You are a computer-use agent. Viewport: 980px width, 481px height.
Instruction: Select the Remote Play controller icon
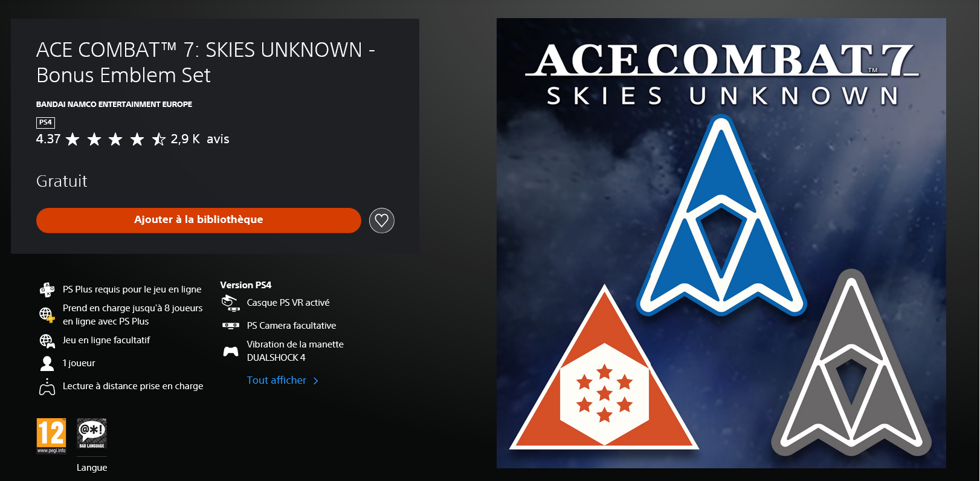(x=47, y=387)
